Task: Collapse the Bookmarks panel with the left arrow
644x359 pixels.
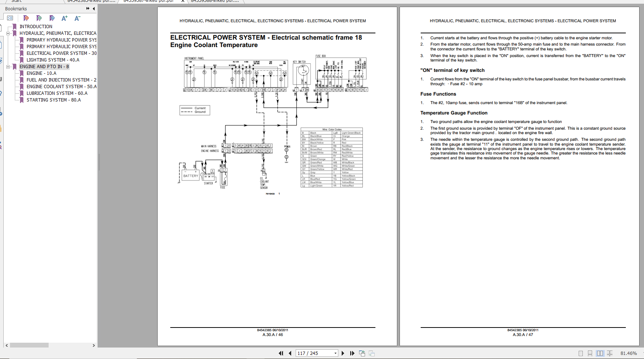Action: (x=93, y=9)
